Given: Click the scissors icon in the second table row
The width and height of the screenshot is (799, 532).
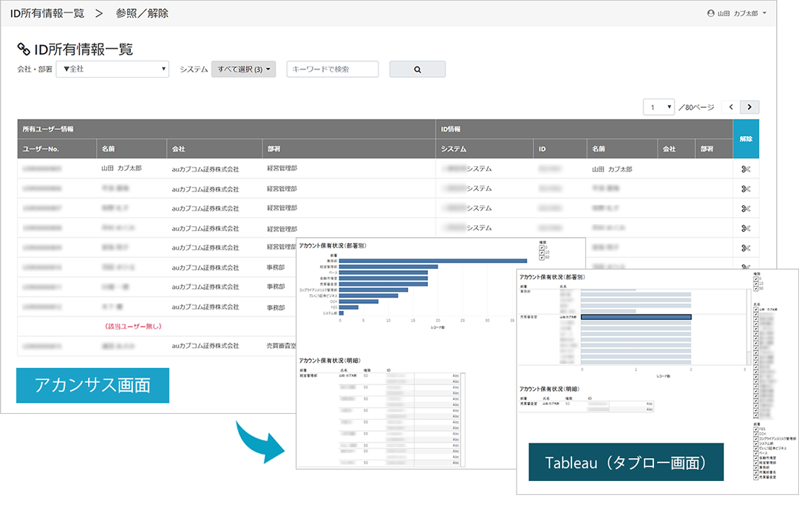Looking at the screenshot, I should [x=746, y=189].
